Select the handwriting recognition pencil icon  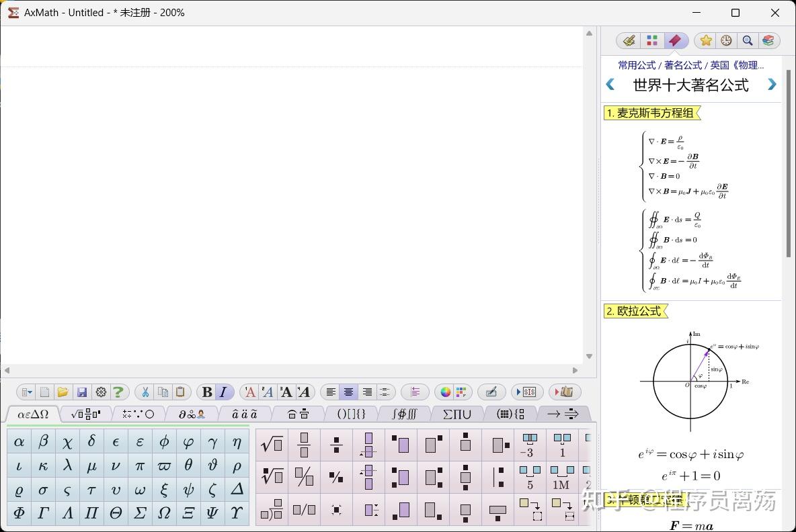click(493, 392)
